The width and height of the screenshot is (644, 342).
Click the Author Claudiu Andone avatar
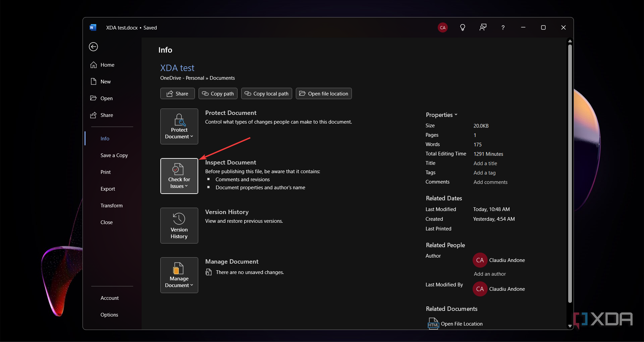480,260
